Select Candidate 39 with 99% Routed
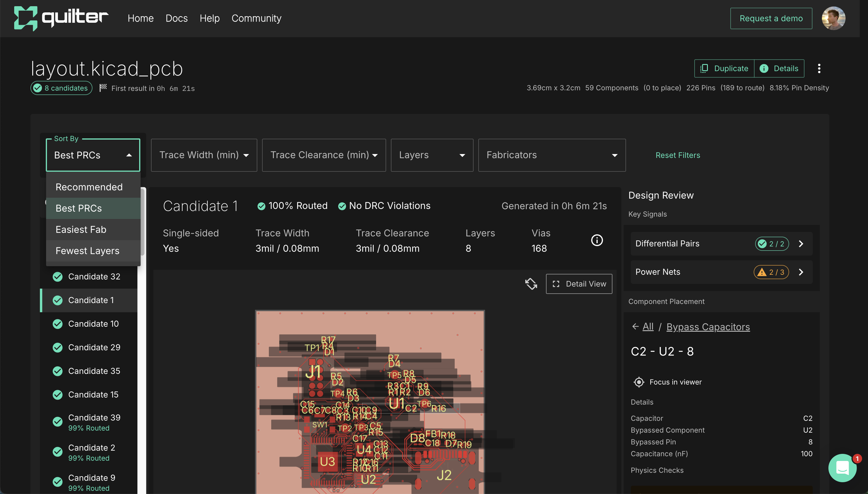868x494 pixels. [x=94, y=422]
